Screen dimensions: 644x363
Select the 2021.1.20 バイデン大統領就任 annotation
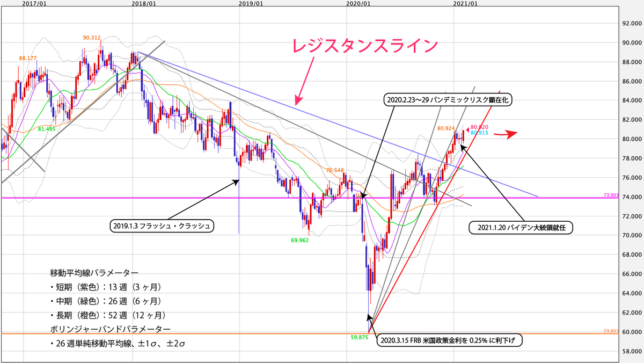pyautogui.click(x=522, y=228)
